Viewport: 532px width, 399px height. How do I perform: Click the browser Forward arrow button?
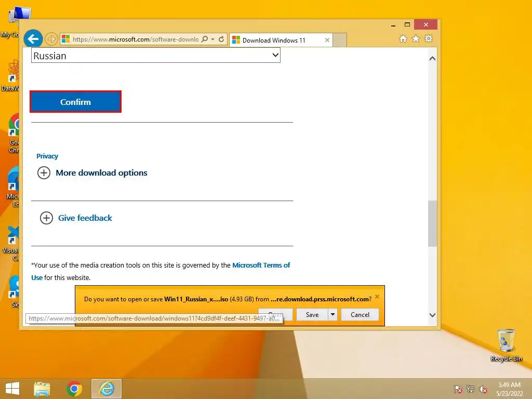[51, 39]
